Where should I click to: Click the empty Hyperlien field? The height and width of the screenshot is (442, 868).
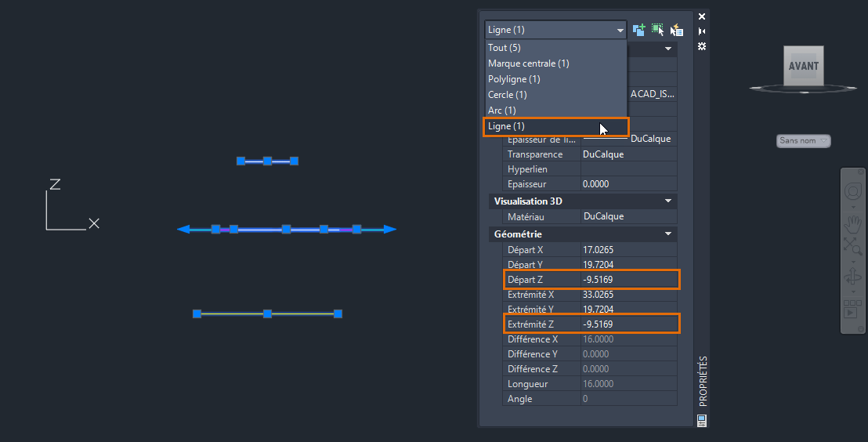pos(629,169)
